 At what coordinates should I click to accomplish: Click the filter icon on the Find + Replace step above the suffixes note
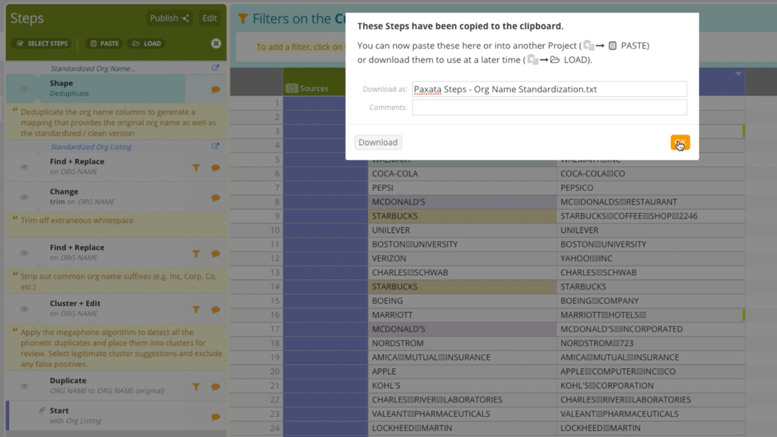pyautogui.click(x=196, y=254)
